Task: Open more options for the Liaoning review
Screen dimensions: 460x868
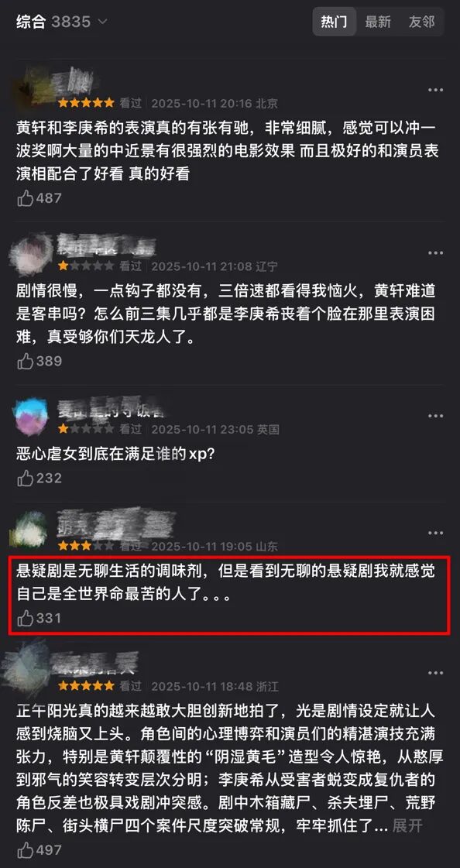Action: pyautogui.click(x=436, y=252)
